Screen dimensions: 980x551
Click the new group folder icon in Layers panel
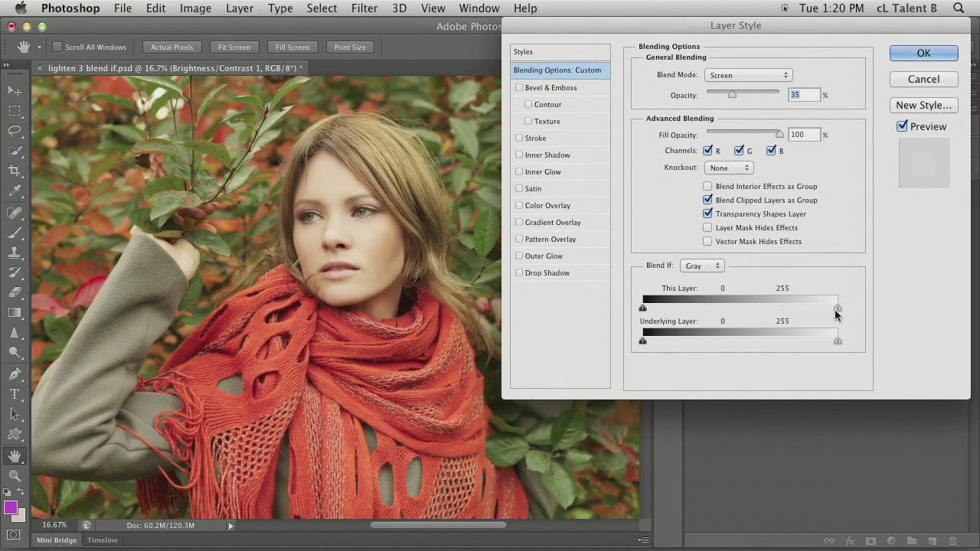click(x=911, y=541)
